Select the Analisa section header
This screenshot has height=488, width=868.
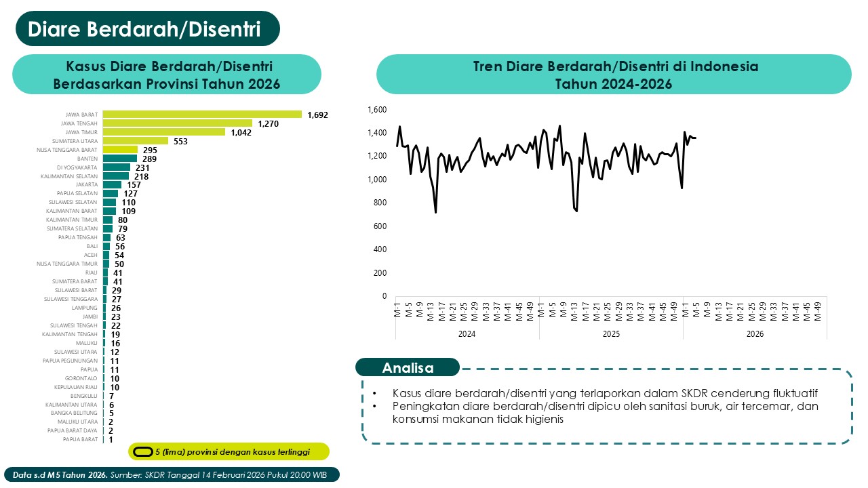pos(408,368)
